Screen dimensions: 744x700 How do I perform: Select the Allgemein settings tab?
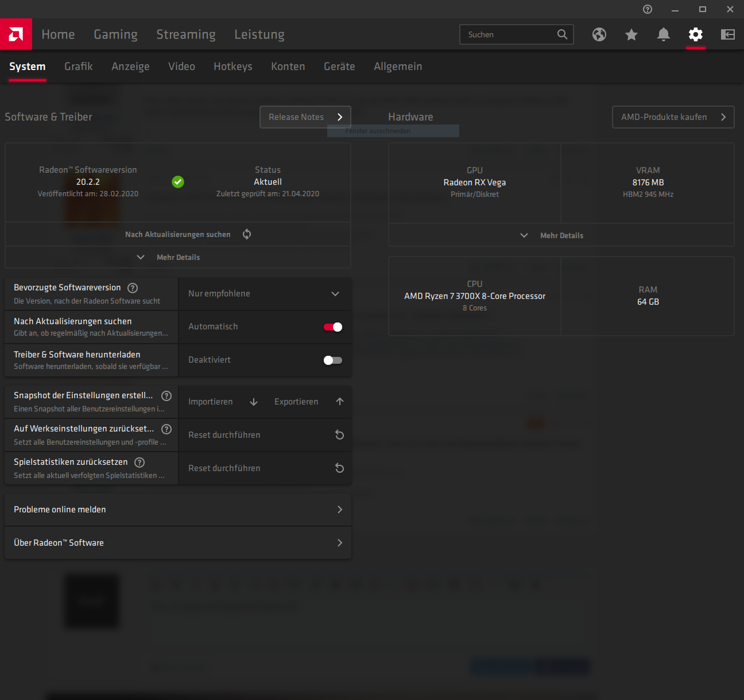coord(398,67)
